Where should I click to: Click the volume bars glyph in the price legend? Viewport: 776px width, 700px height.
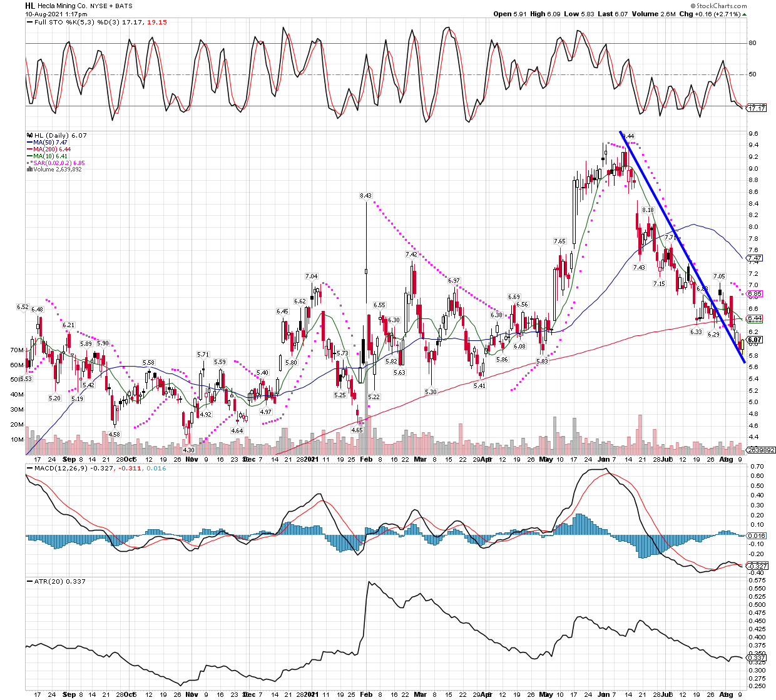tap(29, 170)
